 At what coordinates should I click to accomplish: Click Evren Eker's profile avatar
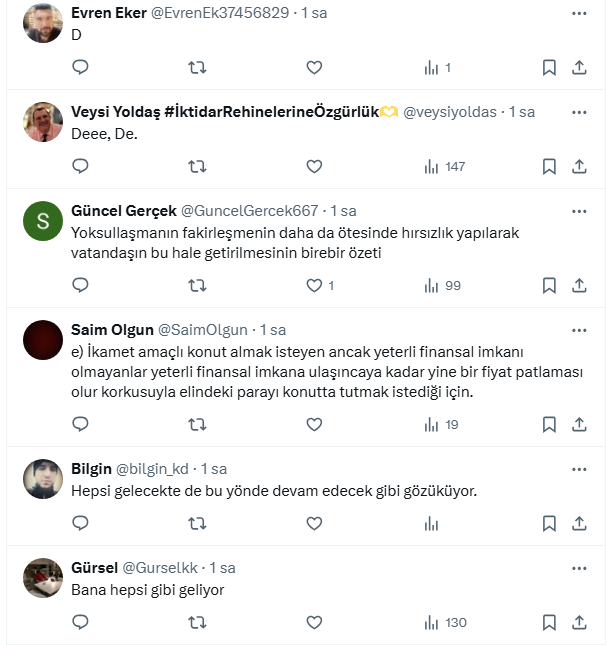click(43, 23)
